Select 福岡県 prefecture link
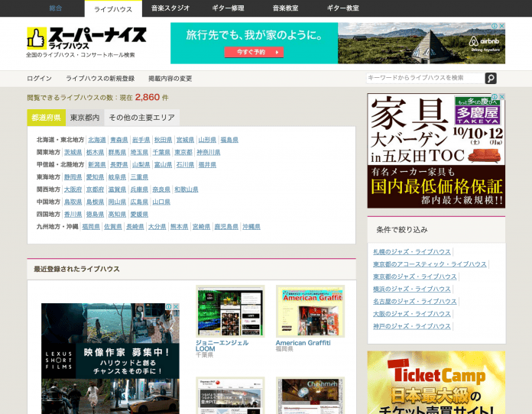Screen dimensions: 532x414 (x=91, y=227)
